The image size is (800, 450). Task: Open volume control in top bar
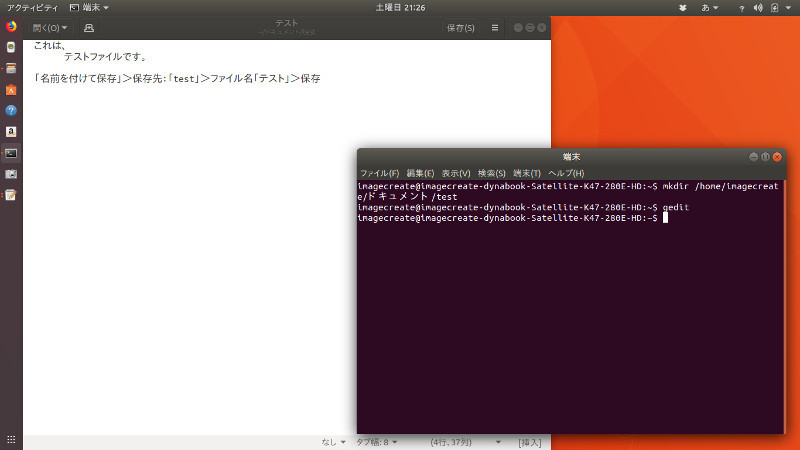758,8
